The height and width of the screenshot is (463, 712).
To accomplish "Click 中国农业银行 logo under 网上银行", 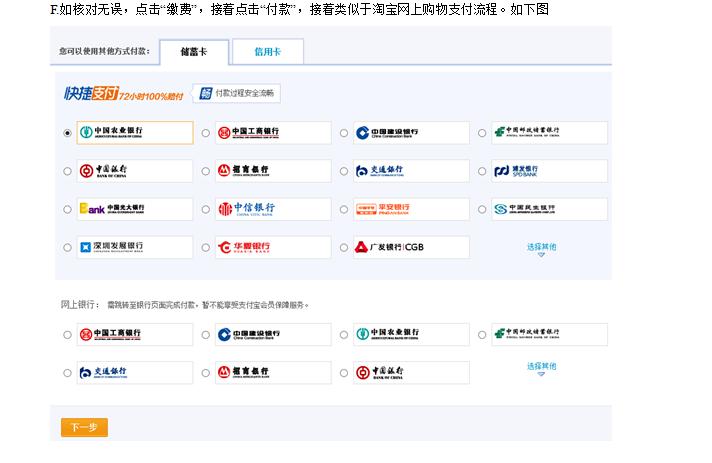I will click(411, 334).
